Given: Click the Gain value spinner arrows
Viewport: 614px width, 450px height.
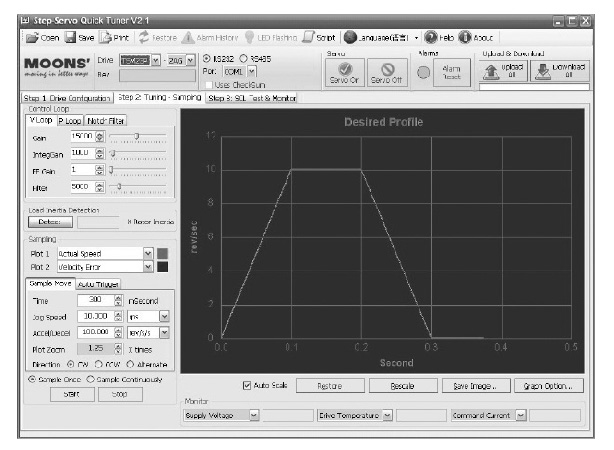Looking at the screenshot, I should (100, 137).
